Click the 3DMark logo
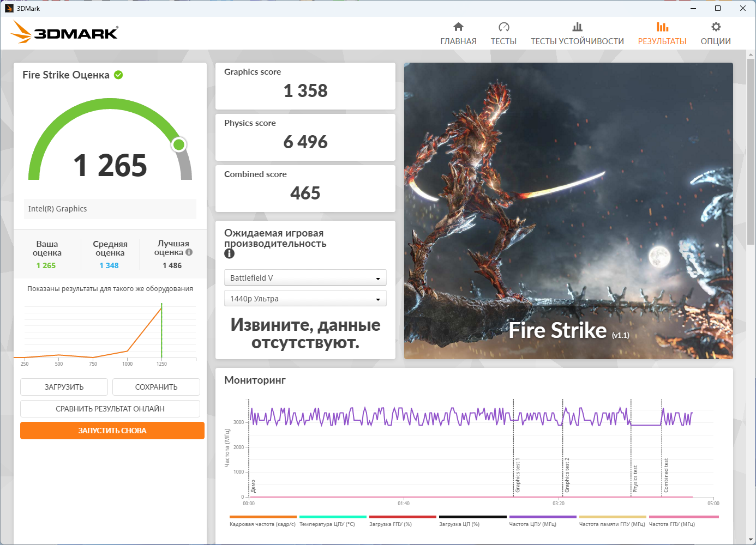Screen dimensions: 756x545 64,32
